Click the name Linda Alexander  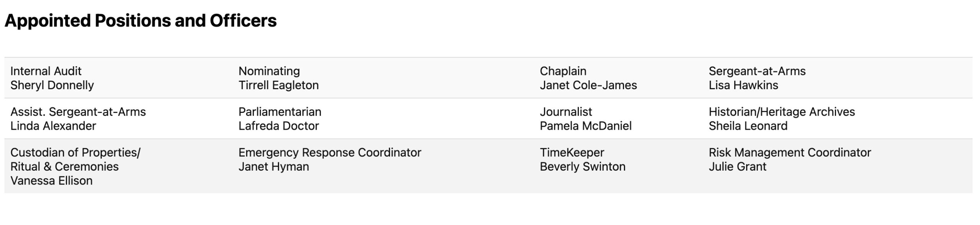click(53, 126)
